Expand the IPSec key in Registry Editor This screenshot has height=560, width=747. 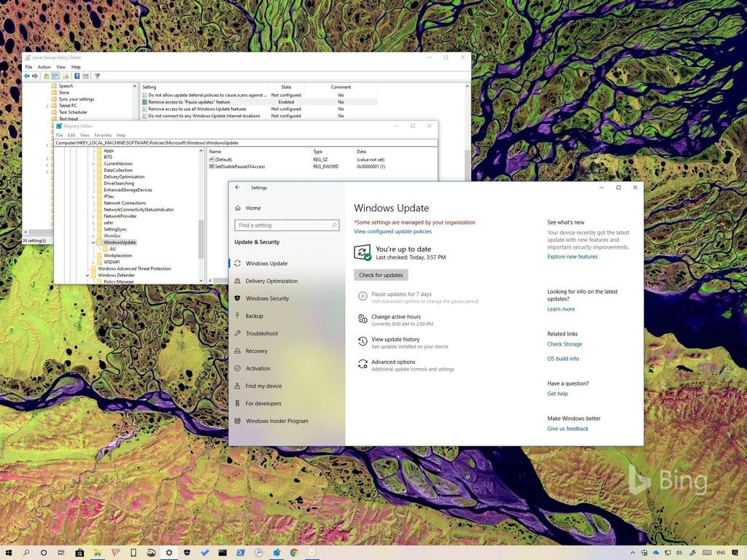pos(93,196)
